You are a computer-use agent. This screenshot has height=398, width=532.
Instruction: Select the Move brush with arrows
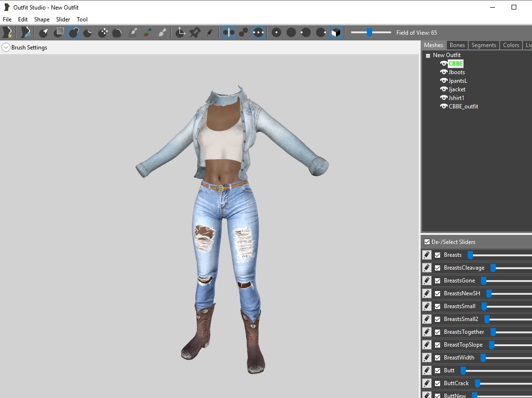(103, 32)
